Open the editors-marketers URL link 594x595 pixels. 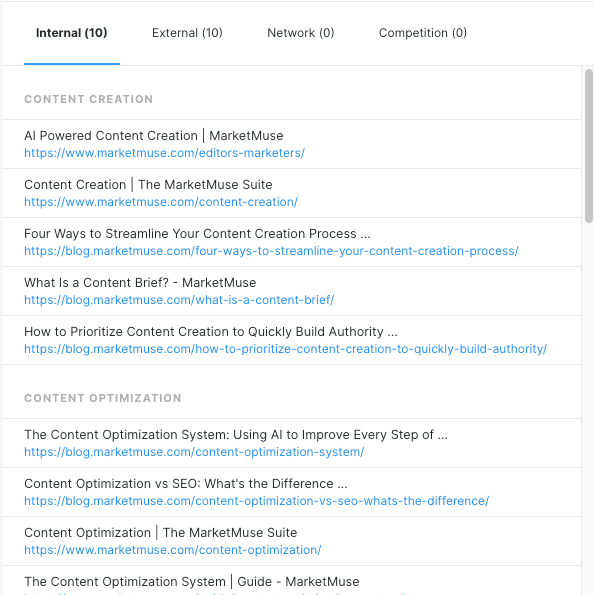pos(164,153)
